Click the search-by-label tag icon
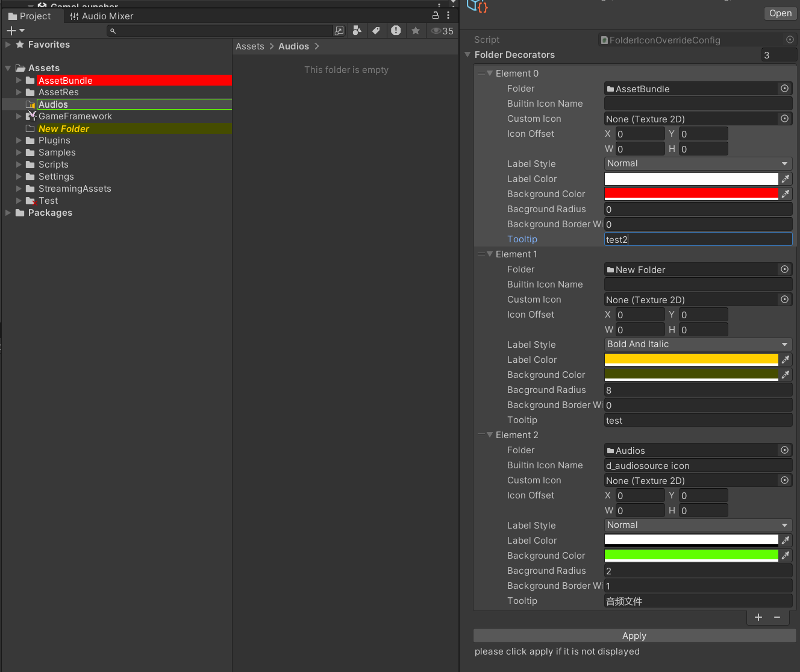Screen dimensions: 800x672 click(x=376, y=31)
